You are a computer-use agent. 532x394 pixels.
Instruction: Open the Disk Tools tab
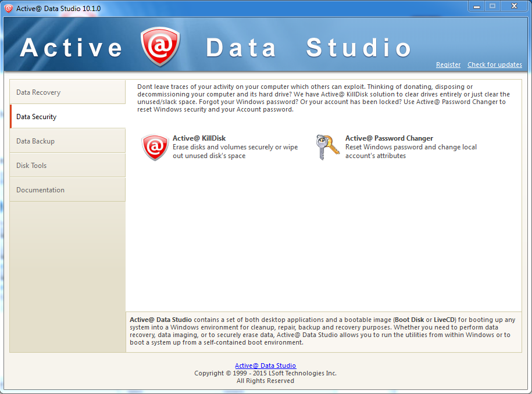67,165
